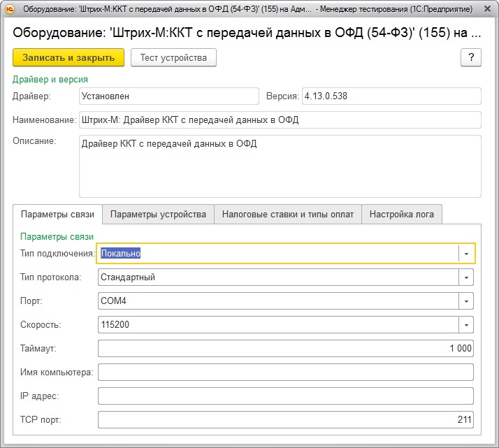Expand the 'Порт' COM4 dropdown arrow

pyautogui.click(x=466, y=301)
